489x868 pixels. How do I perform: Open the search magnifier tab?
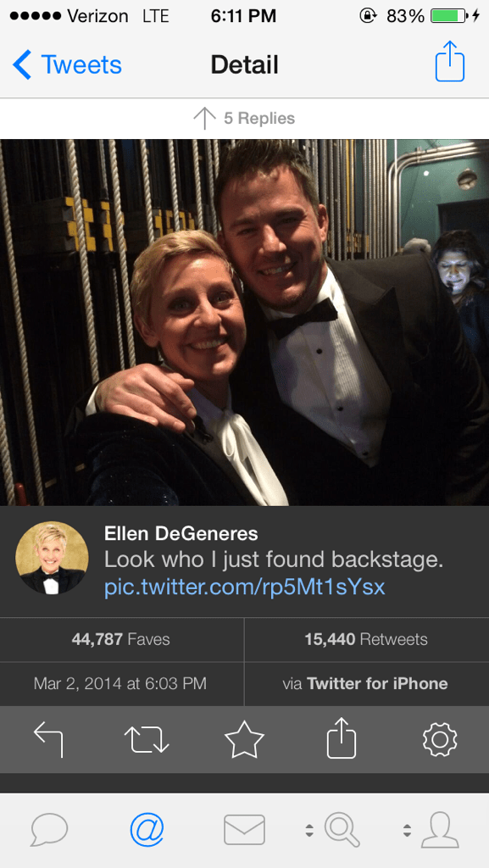click(342, 830)
